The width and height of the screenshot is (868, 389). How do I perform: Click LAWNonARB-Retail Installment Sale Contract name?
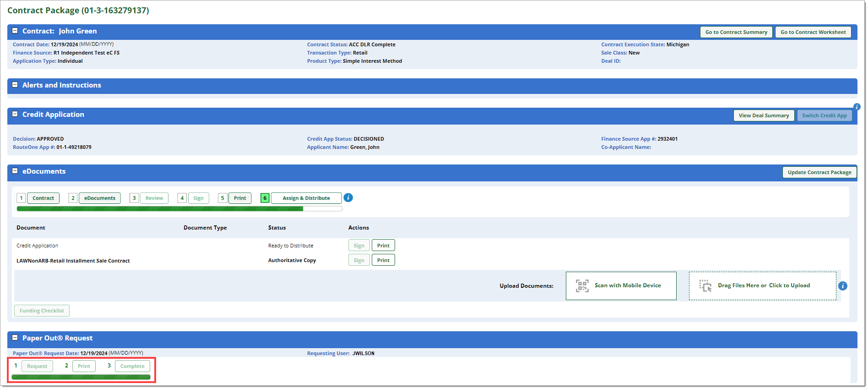coord(73,261)
